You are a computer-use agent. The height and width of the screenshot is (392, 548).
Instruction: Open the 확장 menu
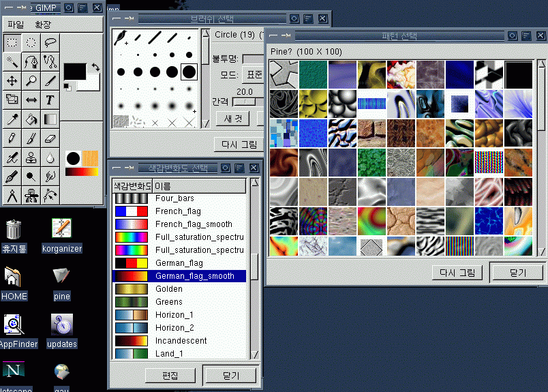(43, 25)
